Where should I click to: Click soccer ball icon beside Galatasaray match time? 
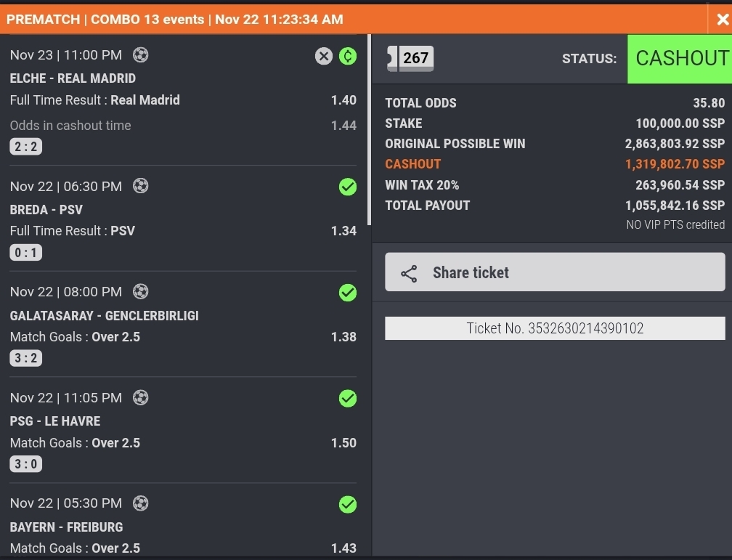point(141,291)
